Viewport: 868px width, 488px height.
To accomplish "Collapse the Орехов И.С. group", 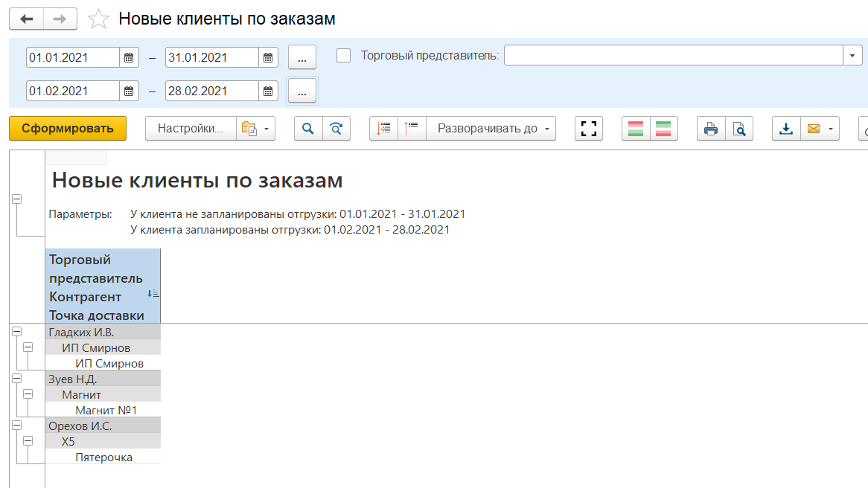I will 16,426.
